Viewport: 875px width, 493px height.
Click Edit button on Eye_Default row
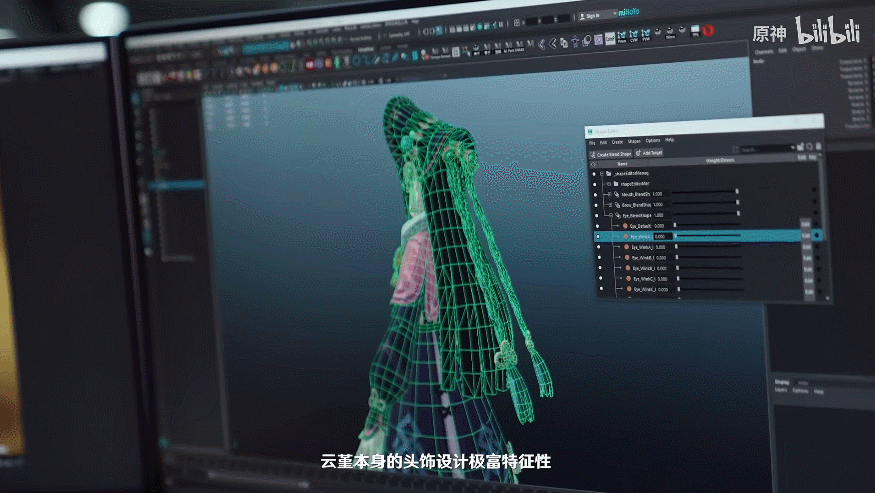pos(805,224)
